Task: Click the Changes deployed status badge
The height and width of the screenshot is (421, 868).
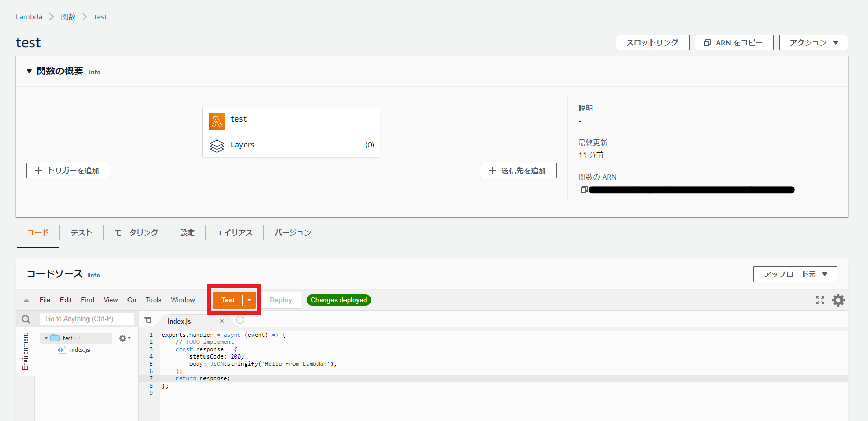Action: (339, 300)
